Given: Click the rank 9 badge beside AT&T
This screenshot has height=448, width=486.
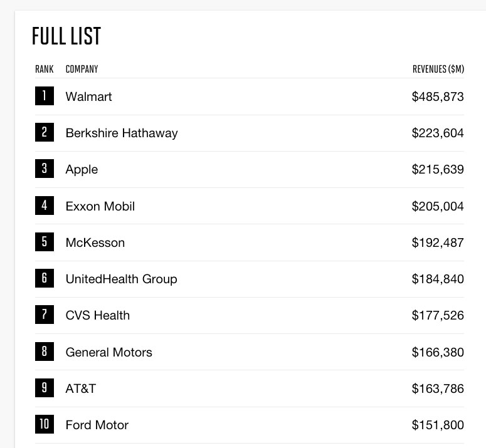Looking at the screenshot, I should (x=45, y=388).
